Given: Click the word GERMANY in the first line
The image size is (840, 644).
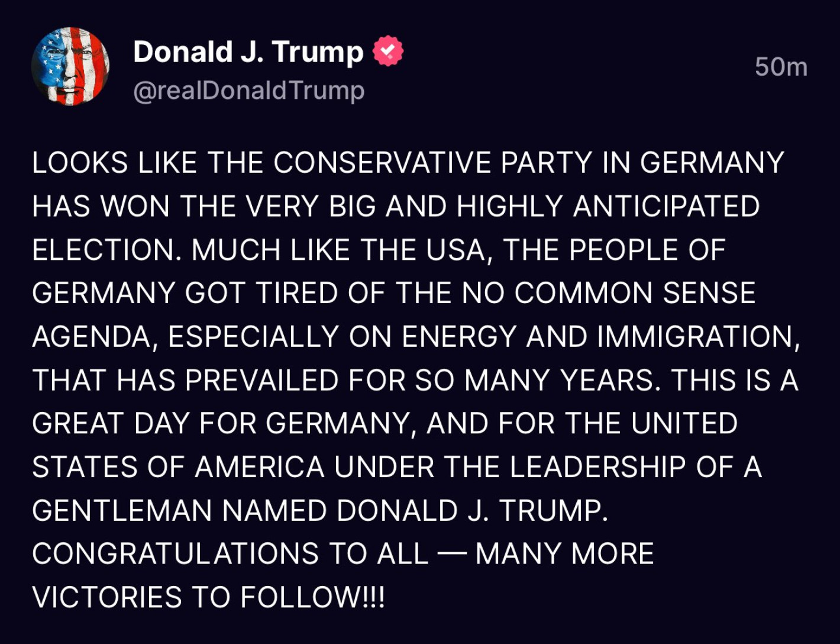Looking at the screenshot, I should coord(712,163).
